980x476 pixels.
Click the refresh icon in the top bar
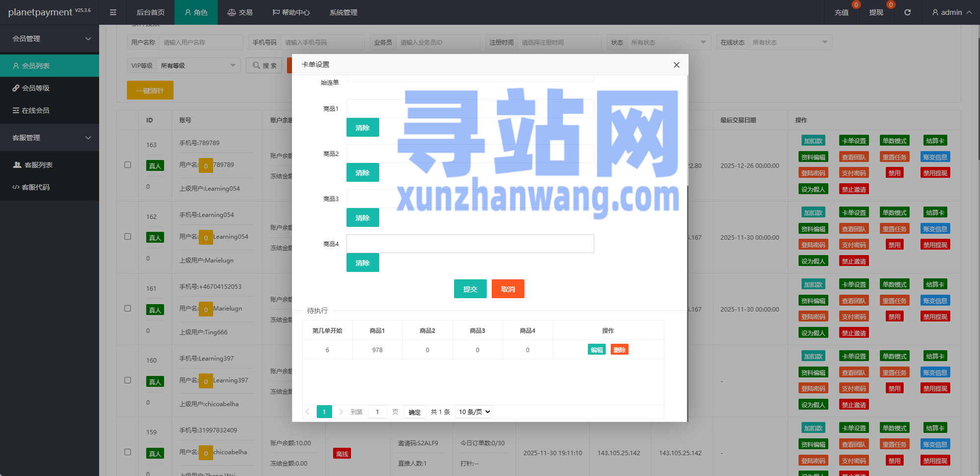(908, 12)
